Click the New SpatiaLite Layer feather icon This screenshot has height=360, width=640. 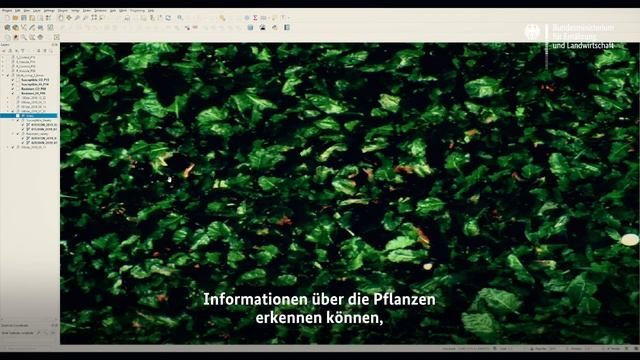[x=32, y=27]
